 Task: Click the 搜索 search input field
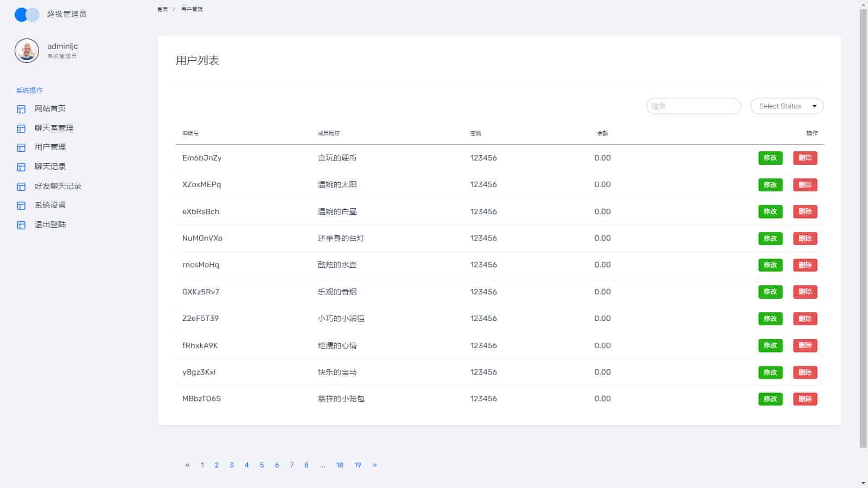point(693,106)
